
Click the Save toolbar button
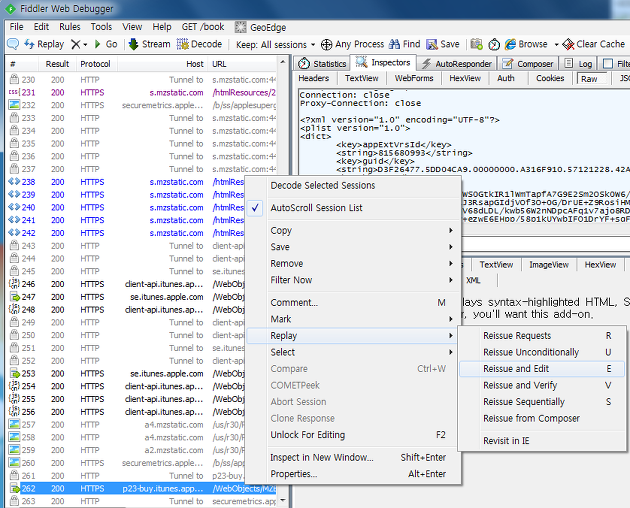[x=443, y=44]
